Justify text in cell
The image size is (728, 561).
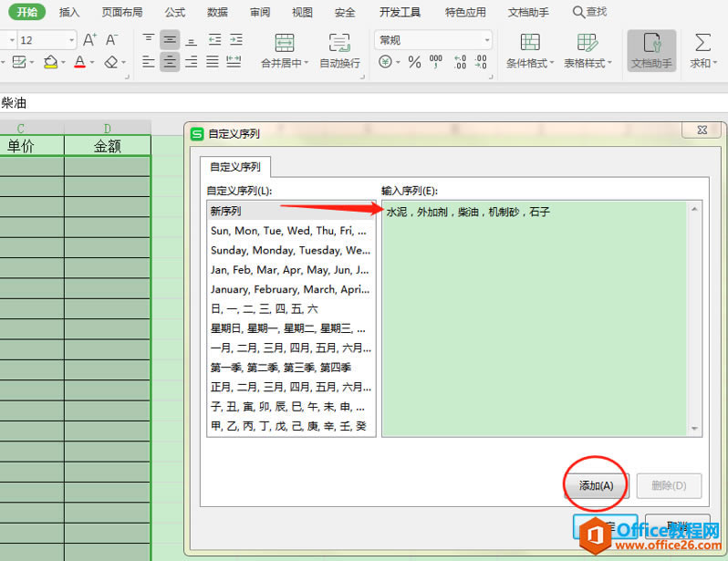tap(213, 61)
